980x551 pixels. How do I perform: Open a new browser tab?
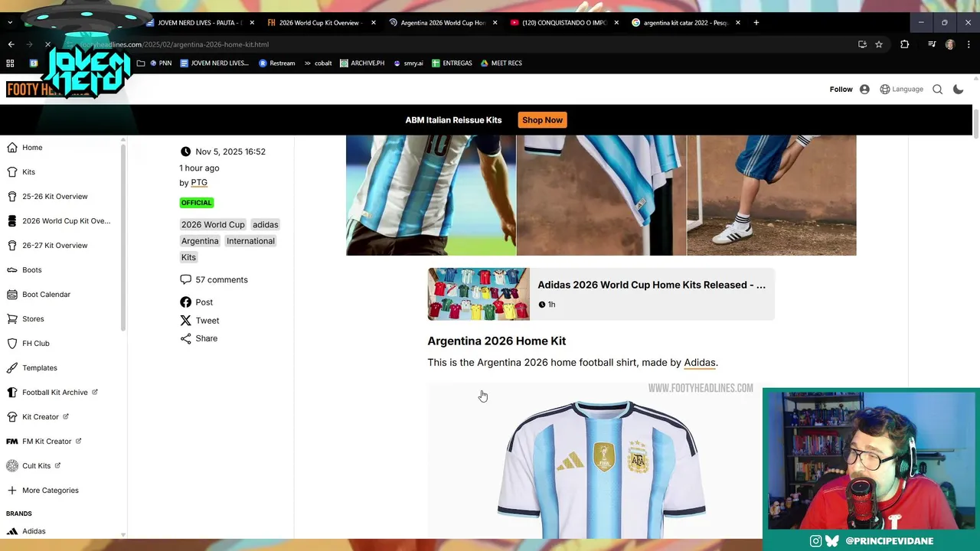(756, 23)
